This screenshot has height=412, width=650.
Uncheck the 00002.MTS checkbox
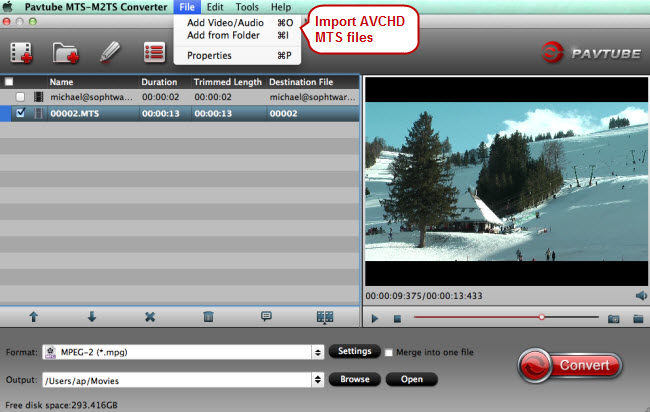pos(20,113)
